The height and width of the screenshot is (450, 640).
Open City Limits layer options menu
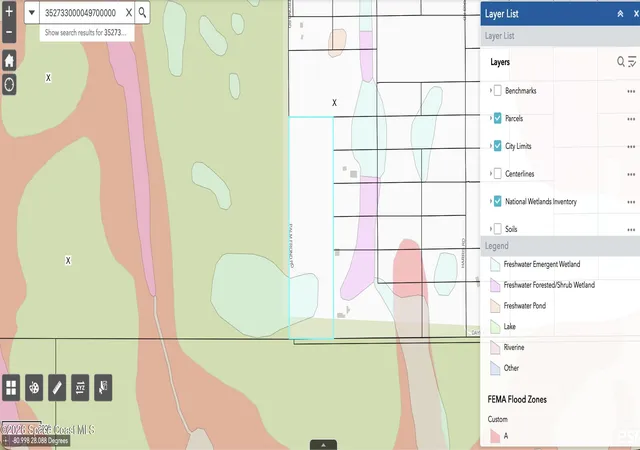pyautogui.click(x=631, y=147)
